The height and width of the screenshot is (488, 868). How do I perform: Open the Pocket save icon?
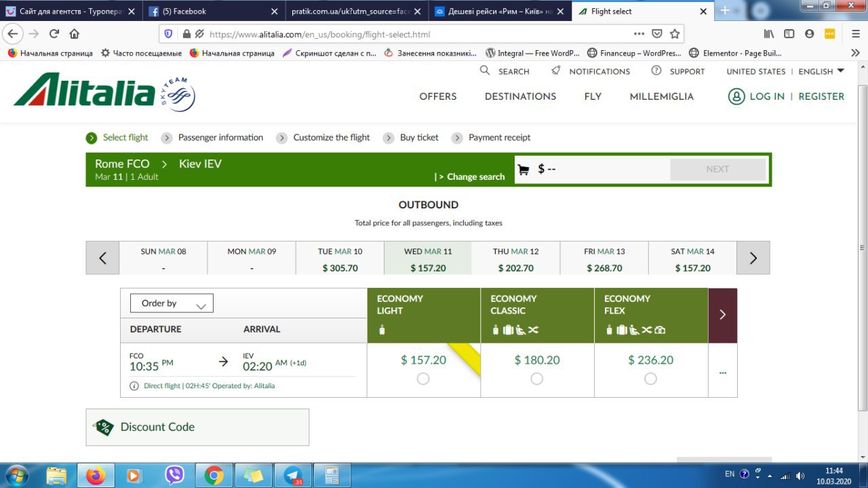[657, 34]
